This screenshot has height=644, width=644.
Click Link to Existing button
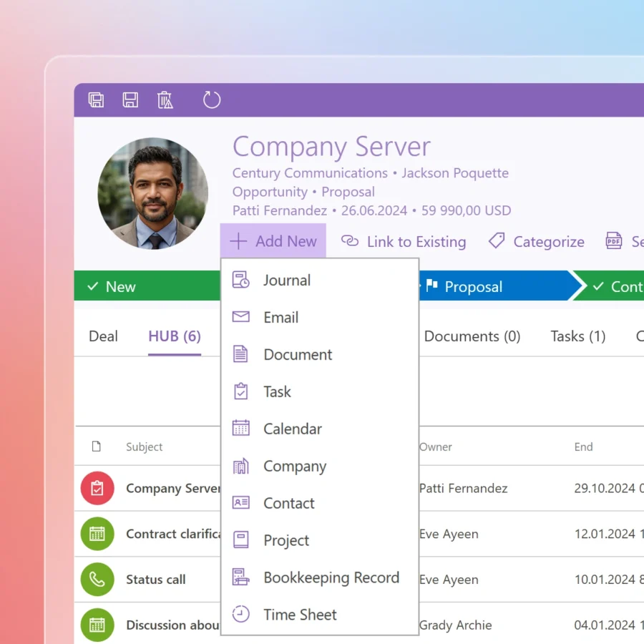coord(404,242)
